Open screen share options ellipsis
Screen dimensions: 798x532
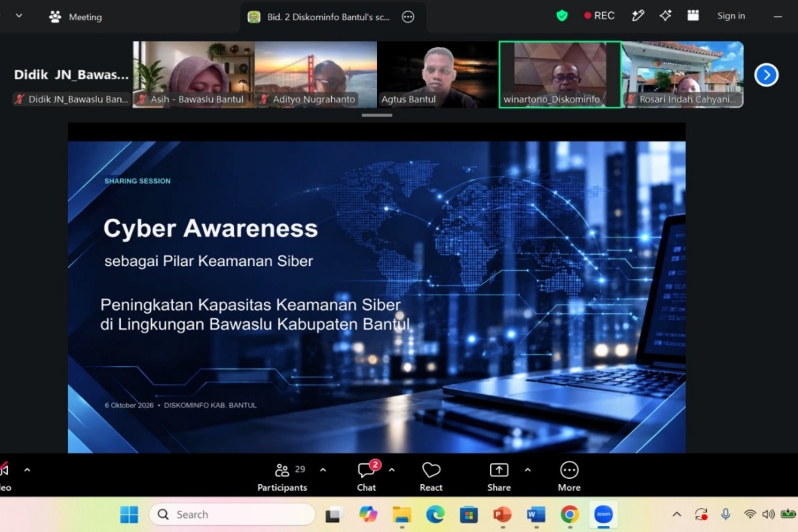pos(408,17)
